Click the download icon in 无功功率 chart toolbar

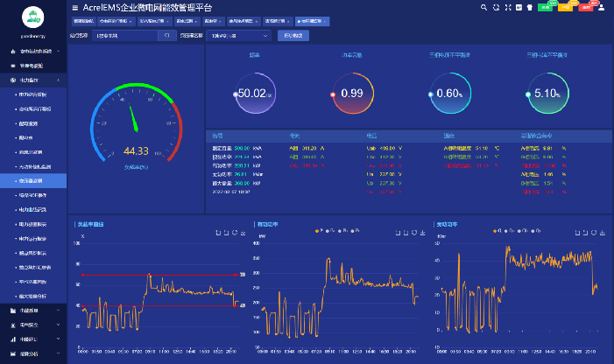coord(603,233)
